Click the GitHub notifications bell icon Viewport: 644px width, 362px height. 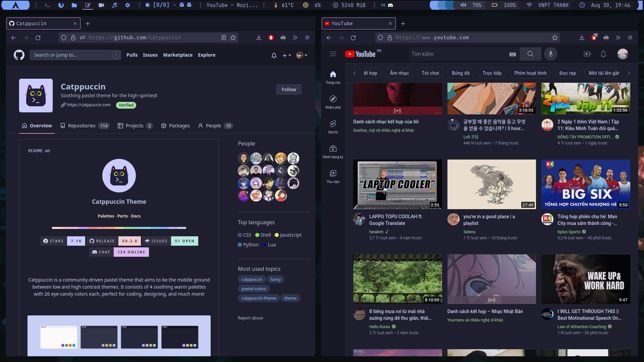(x=274, y=55)
